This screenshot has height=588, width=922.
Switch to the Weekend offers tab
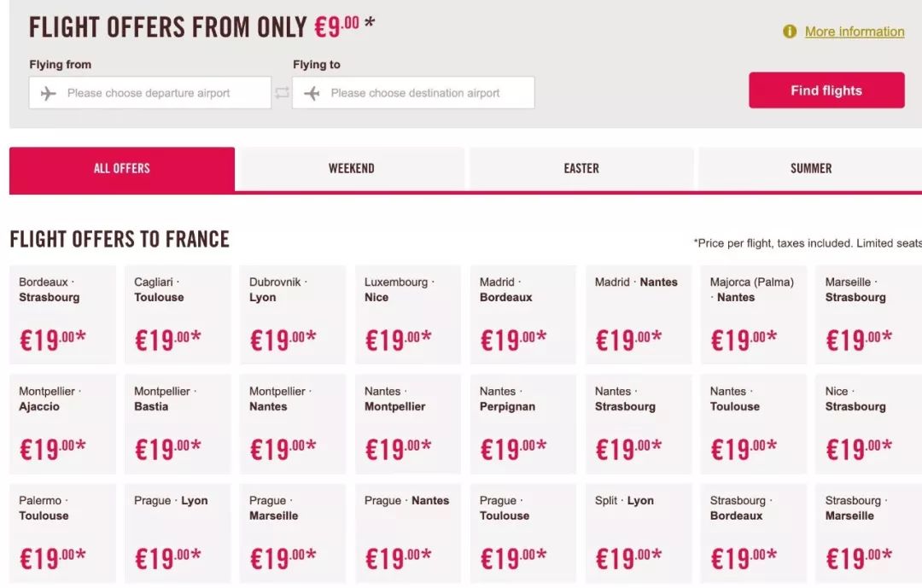click(x=351, y=169)
